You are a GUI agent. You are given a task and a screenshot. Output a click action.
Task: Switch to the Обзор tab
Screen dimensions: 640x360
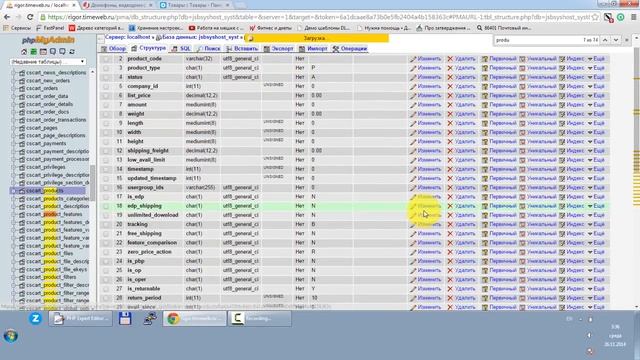113,49
